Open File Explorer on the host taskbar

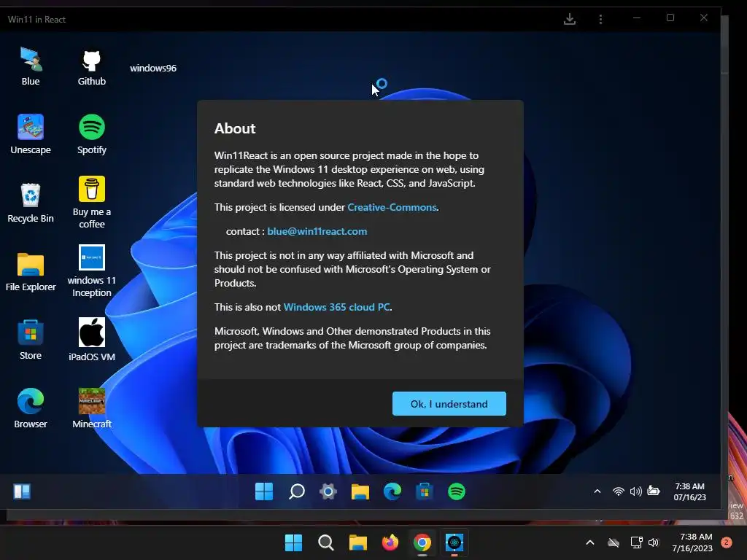click(x=357, y=542)
